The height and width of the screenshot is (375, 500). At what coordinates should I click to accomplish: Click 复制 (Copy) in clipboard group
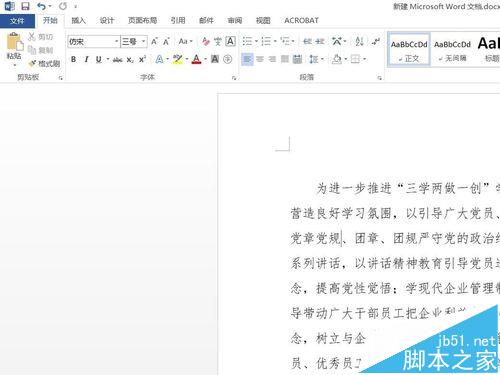40,50
